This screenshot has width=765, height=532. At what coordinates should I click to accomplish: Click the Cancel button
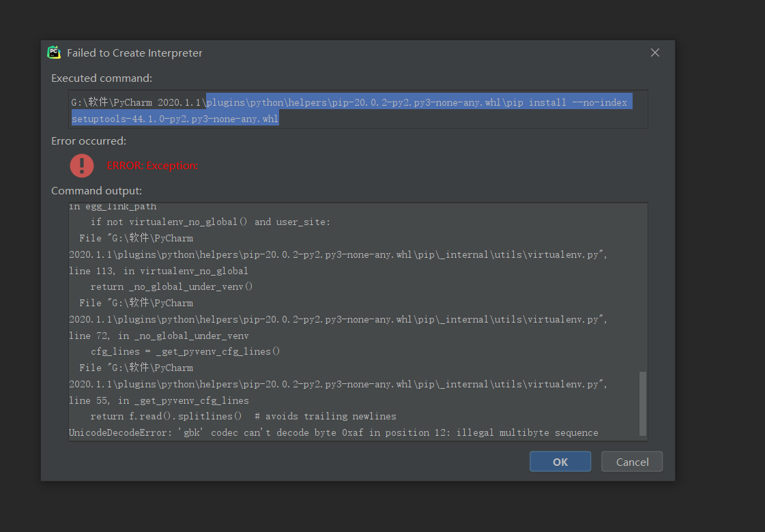pyautogui.click(x=632, y=461)
